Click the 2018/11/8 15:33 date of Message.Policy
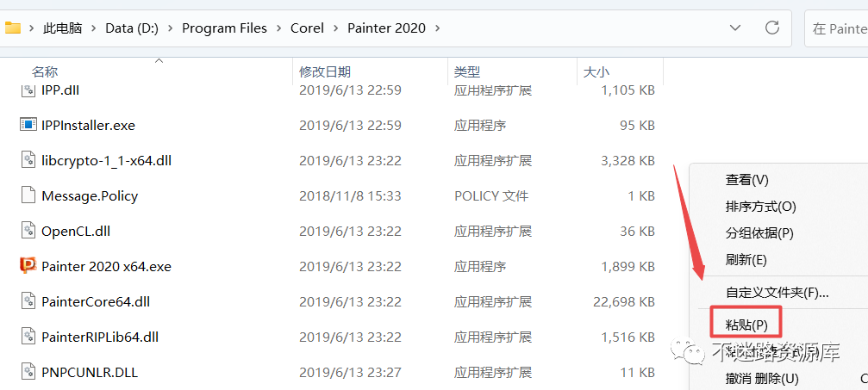Viewport: 868px width, 390px height. (x=350, y=195)
